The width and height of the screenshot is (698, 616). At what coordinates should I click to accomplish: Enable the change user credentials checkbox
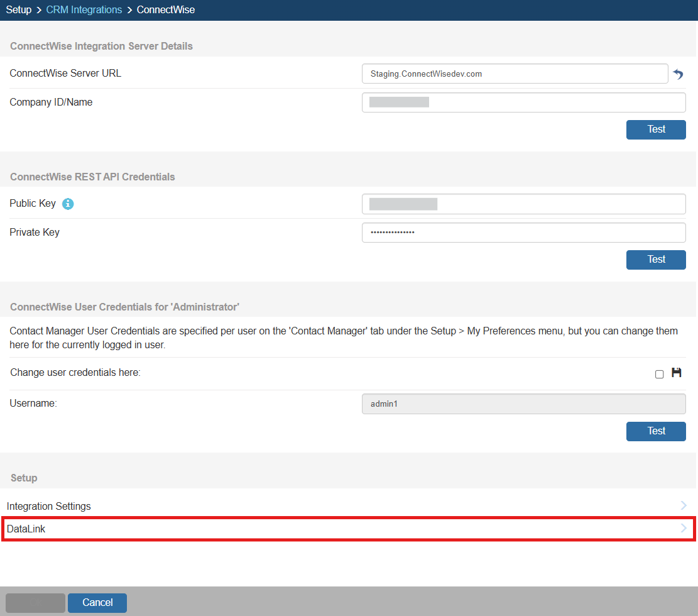click(x=659, y=374)
